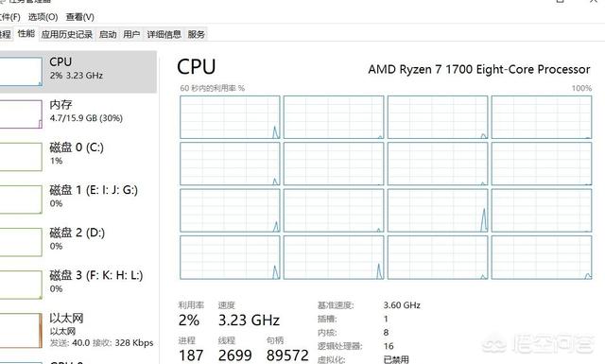Select the 内存 memory usage thumbnail

pyautogui.click(x=21, y=114)
